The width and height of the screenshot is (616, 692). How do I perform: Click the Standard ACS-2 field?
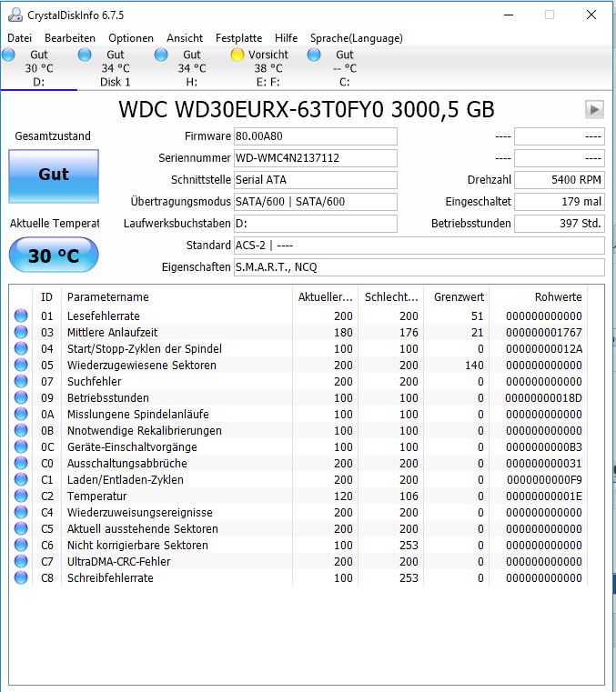[419, 246]
